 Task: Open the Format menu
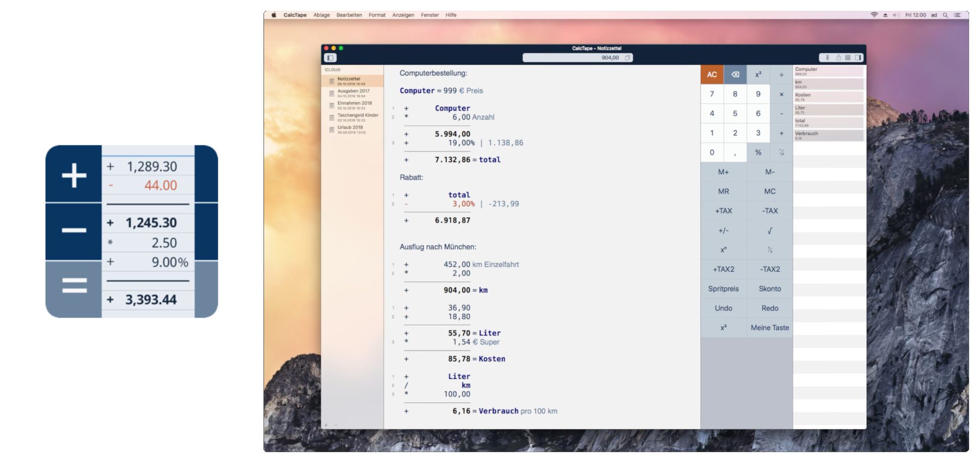377,15
